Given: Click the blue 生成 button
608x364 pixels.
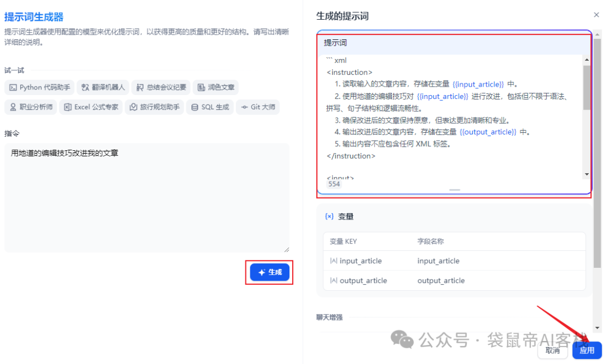Looking at the screenshot, I should click(270, 272).
